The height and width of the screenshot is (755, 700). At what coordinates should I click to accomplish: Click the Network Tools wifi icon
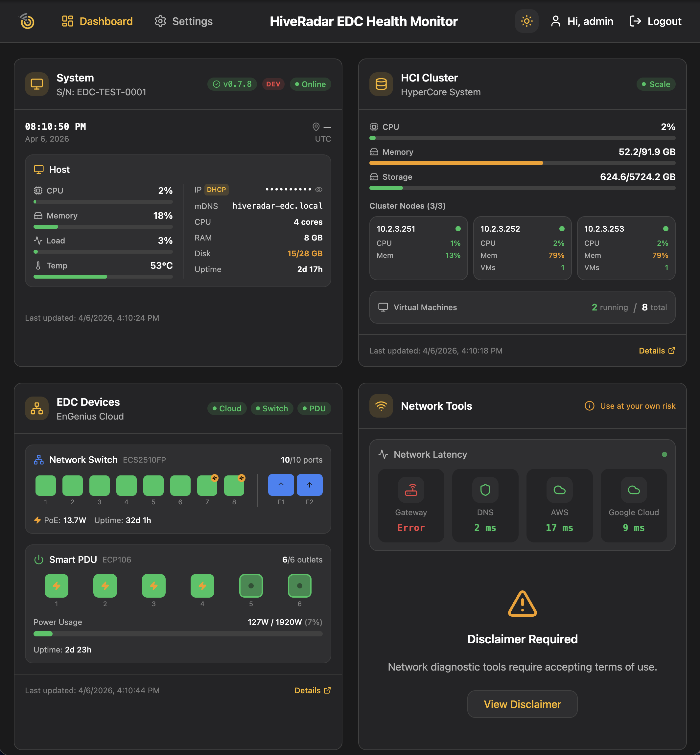(381, 406)
